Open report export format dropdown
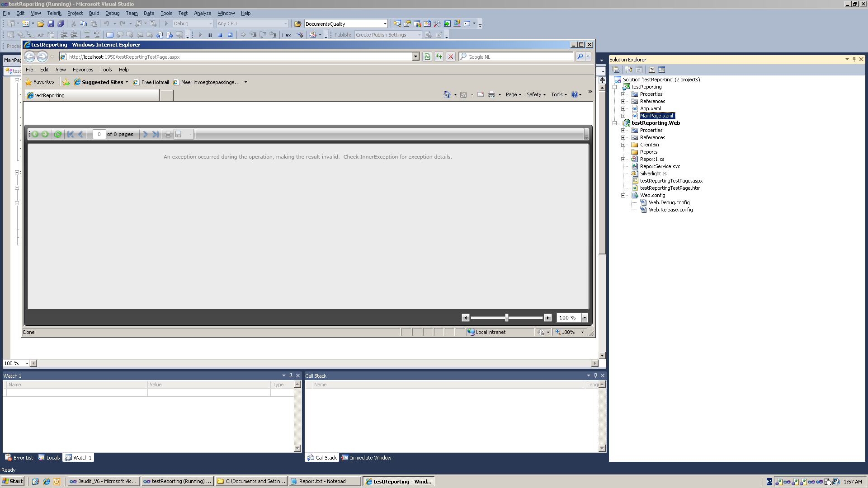The height and width of the screenshot is (488, 868). (190, 134)
